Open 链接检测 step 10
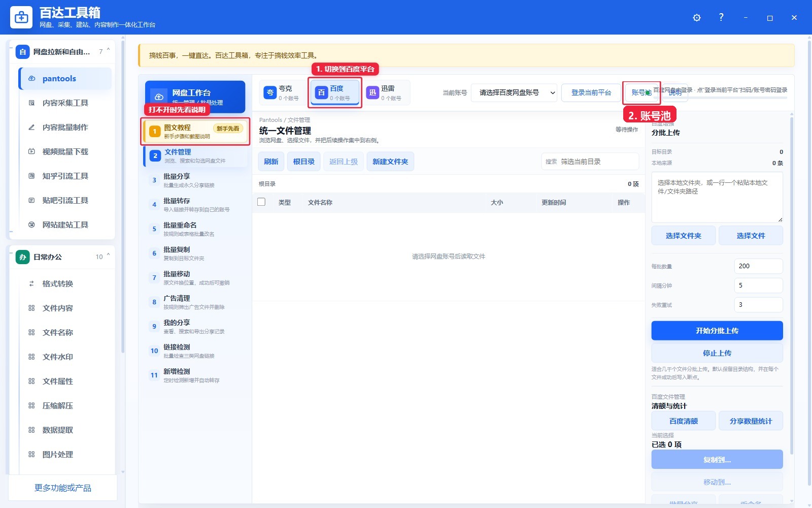Viewport: 812px width, 508px height. point(196,351)
